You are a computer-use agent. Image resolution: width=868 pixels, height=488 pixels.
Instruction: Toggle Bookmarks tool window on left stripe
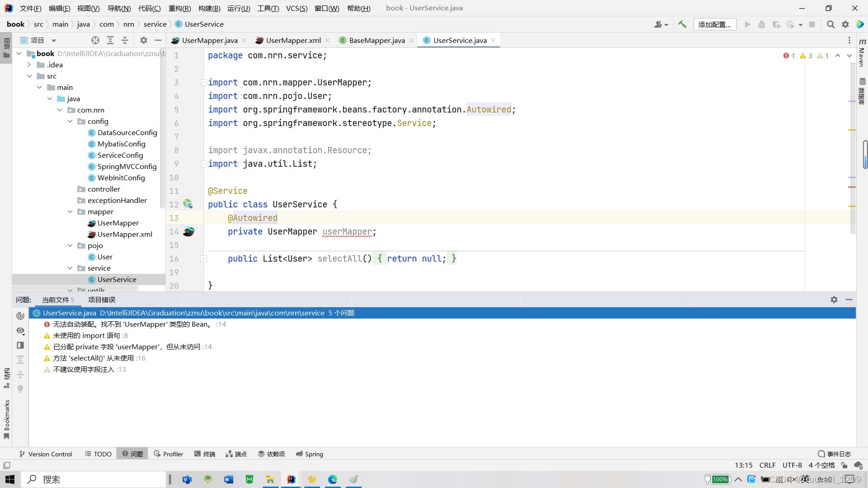coord(6,419)
